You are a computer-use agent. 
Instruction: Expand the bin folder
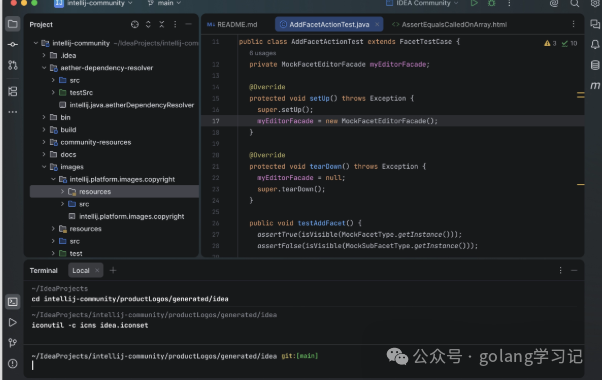tap(44, 117)
